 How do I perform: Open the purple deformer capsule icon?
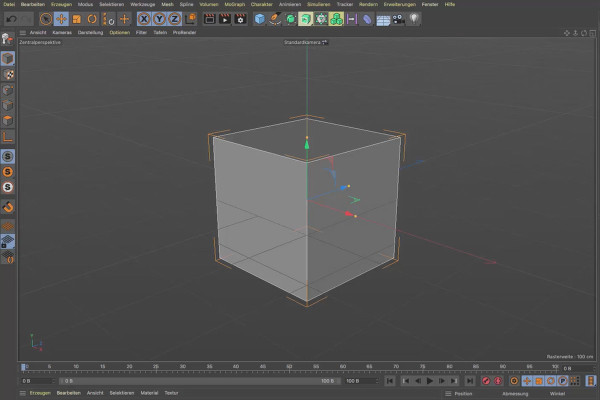(x=367, y=19)
